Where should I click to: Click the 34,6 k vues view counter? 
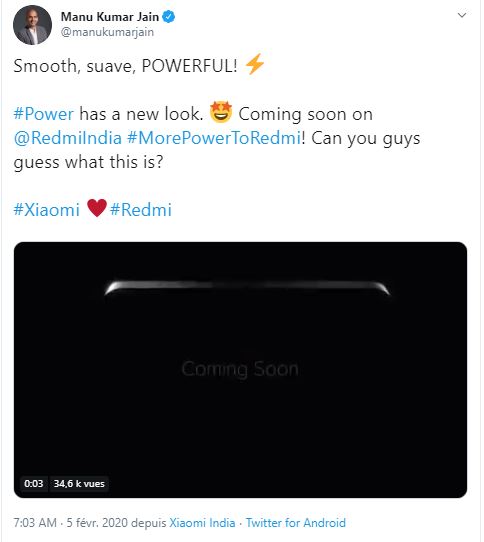click(x=79, y=483)
